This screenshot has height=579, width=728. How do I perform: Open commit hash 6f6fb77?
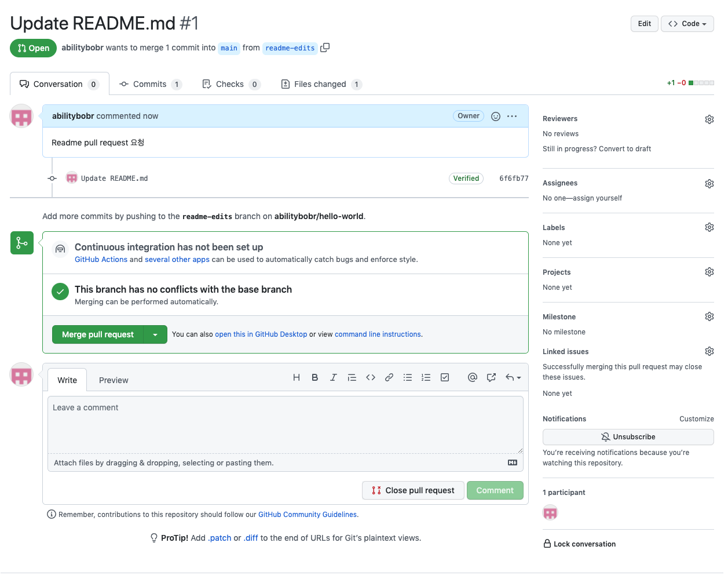click(514, 179)
